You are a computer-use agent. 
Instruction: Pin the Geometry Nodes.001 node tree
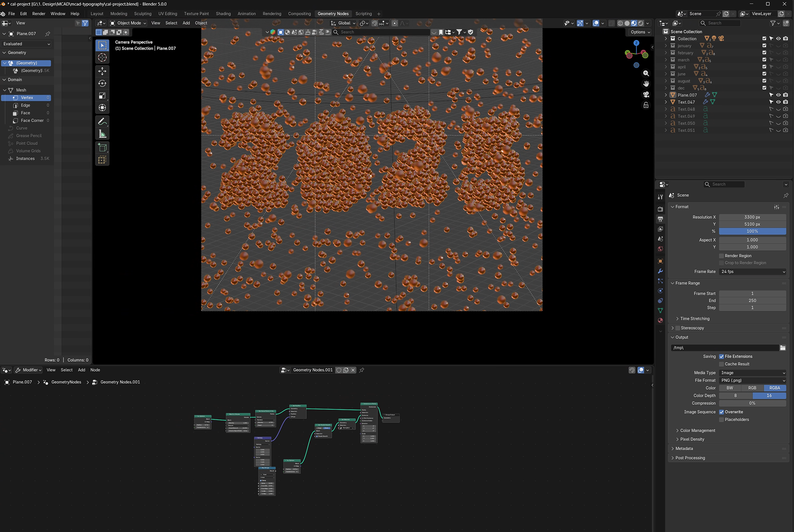362,370
